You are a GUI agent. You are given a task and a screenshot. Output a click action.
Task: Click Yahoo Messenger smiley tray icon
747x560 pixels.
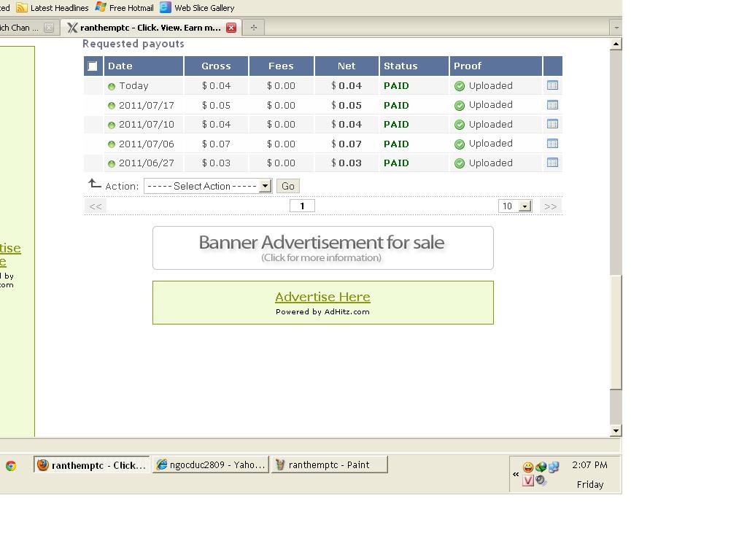pyautogui.click(x=528, y=467)
